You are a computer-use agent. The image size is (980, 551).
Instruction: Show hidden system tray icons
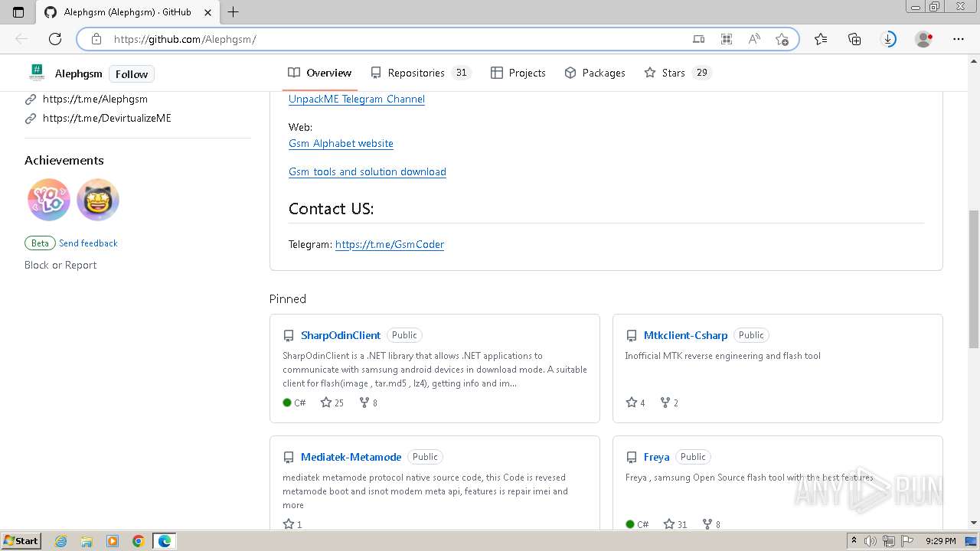pyautogui.click(x=854, y=541)
